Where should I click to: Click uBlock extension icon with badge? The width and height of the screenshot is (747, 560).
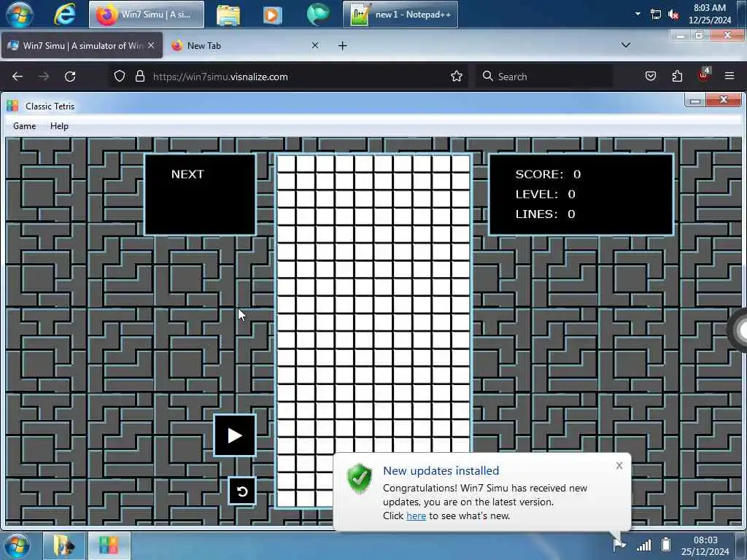[x=704, y=75]
